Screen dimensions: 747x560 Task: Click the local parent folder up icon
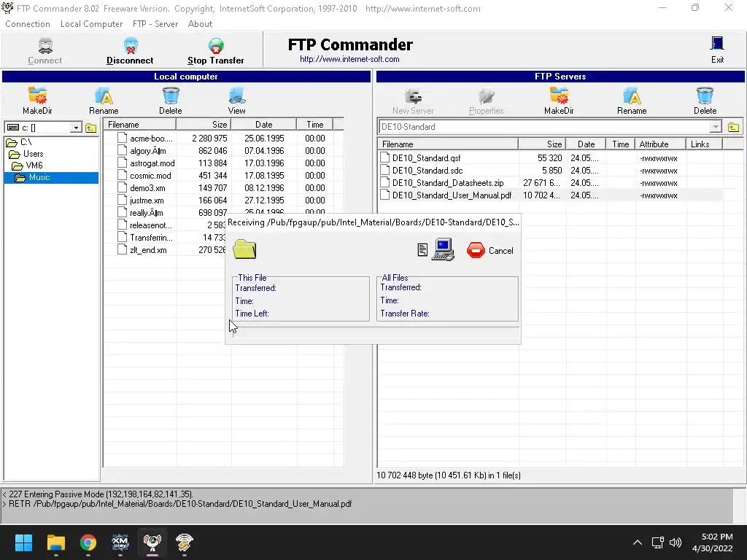(x=91, y=128)
